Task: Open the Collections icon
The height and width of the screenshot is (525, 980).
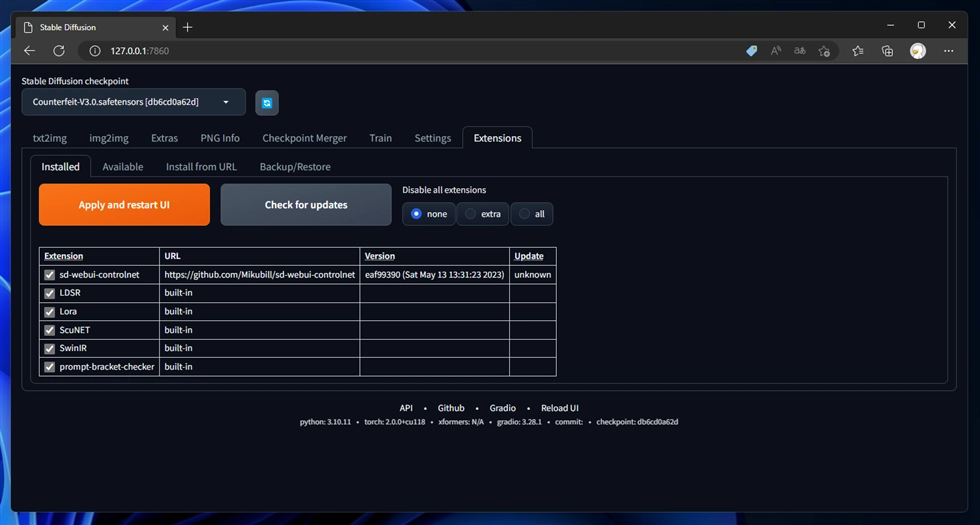Action: click(887, 51)
